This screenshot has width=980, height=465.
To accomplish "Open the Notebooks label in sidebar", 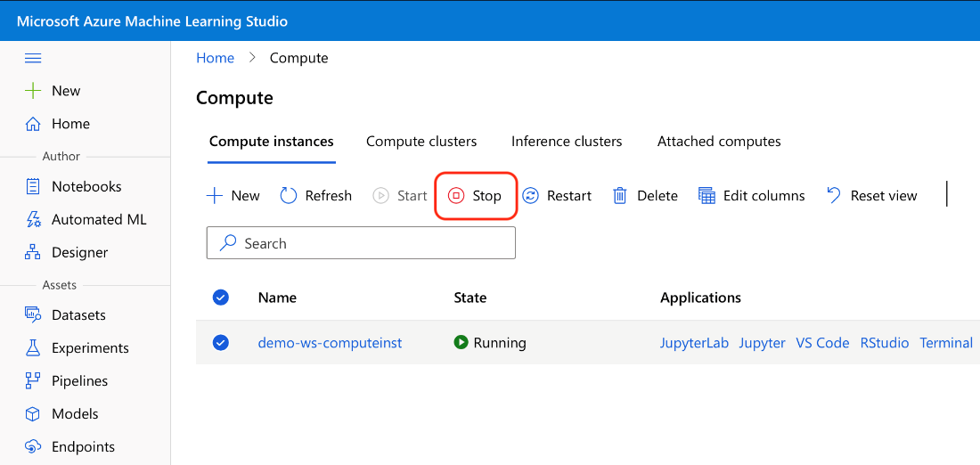I will click(87, 186).
